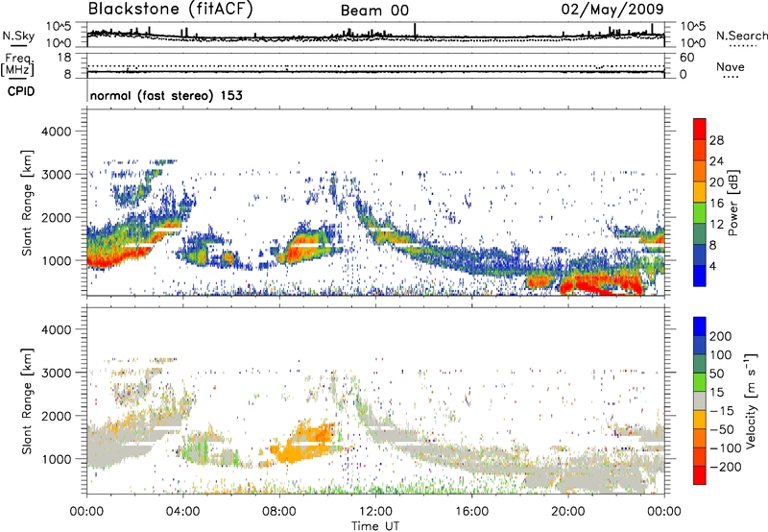This screenshot has height=532, width=768.
Task: Click the date '02/May/2009'
Action: point(612,9)
